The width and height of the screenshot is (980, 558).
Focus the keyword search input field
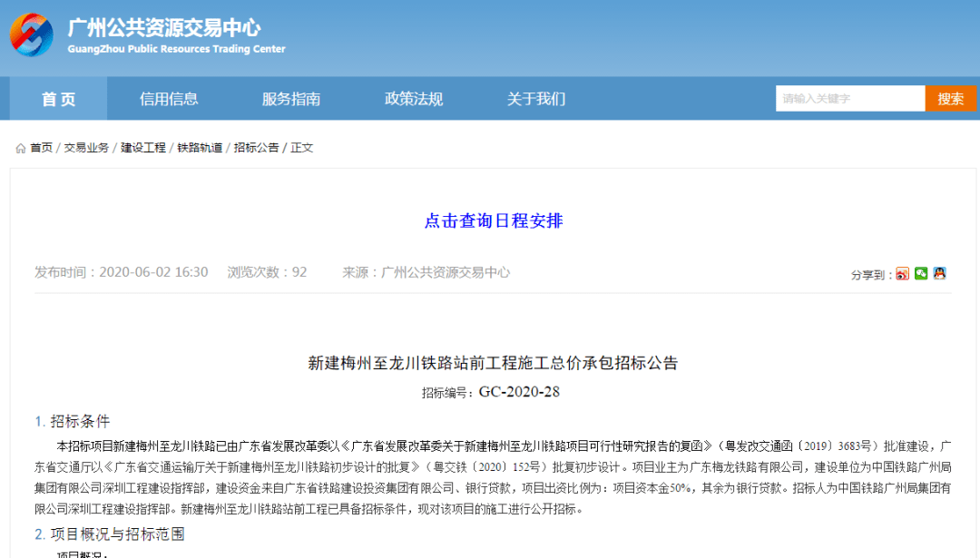point(849,99)
